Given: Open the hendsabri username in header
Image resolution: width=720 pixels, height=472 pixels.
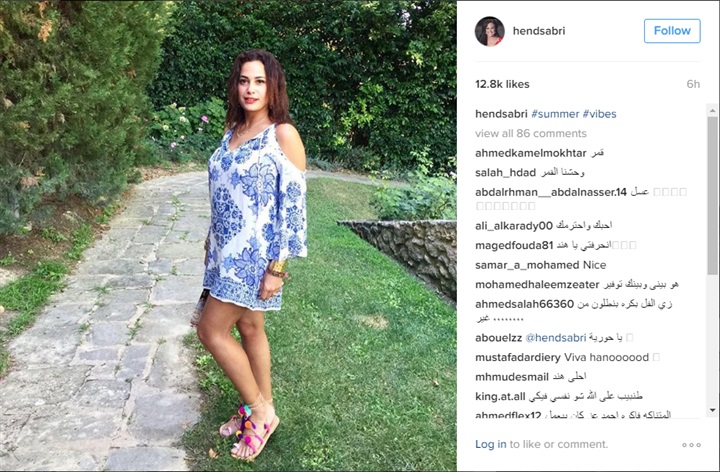Looking at the screenshot, I should click(x=539, y=31).
